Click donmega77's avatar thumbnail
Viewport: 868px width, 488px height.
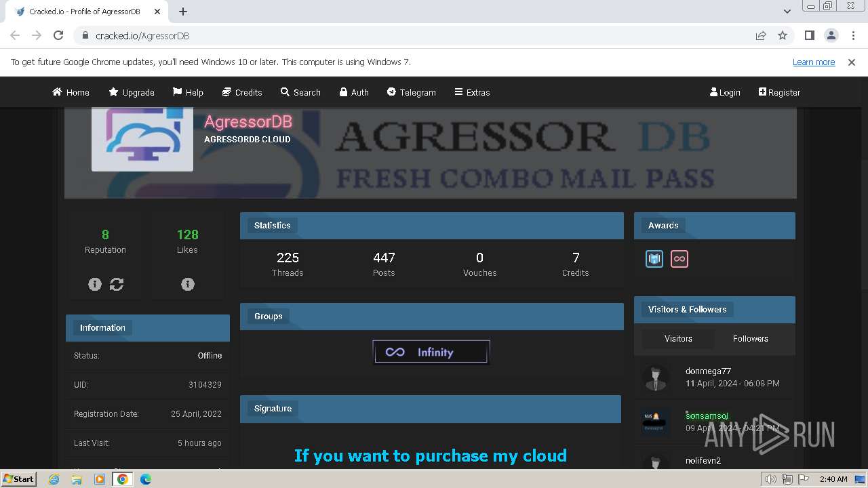(656, 378)
